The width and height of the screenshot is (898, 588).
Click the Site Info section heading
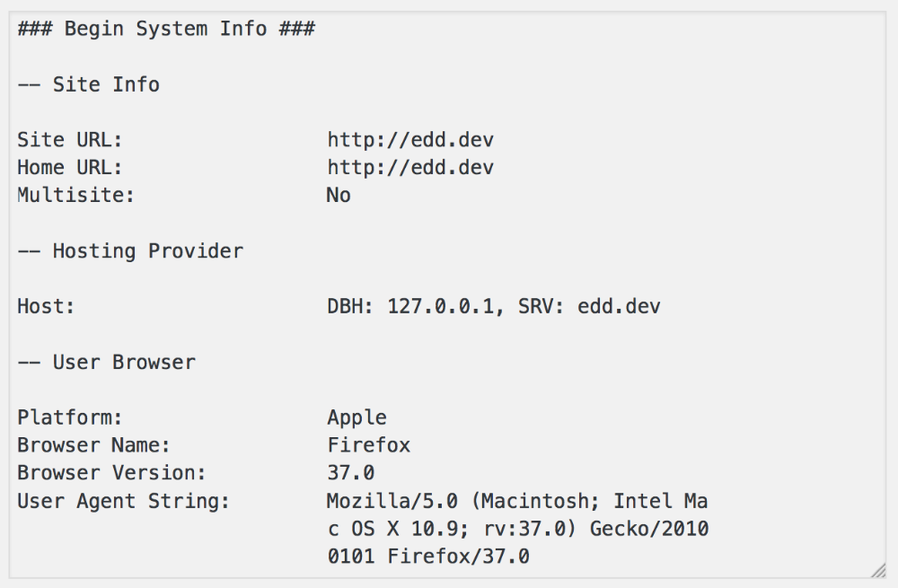(x=89, y=84)
